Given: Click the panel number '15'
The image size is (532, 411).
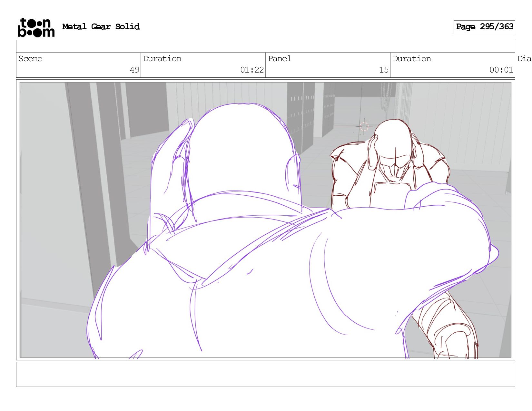Looking at the screenshot, I should click(x=384, y=70).
